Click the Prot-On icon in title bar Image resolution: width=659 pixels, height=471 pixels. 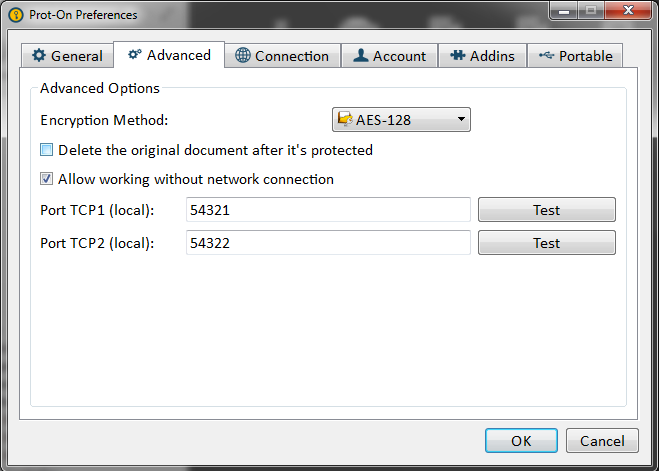click(x=15, y=15)
